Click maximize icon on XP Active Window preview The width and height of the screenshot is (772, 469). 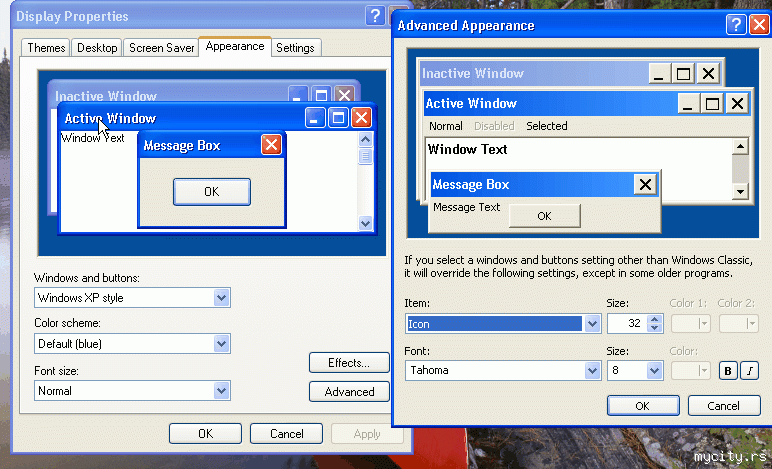coord(338,118)
